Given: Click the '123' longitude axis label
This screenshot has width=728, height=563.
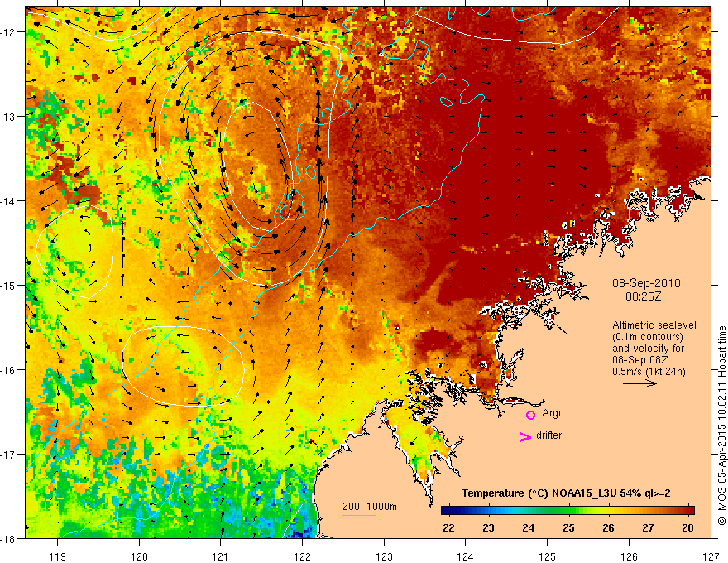Looking at the screenshot, I should click(384, 556).
